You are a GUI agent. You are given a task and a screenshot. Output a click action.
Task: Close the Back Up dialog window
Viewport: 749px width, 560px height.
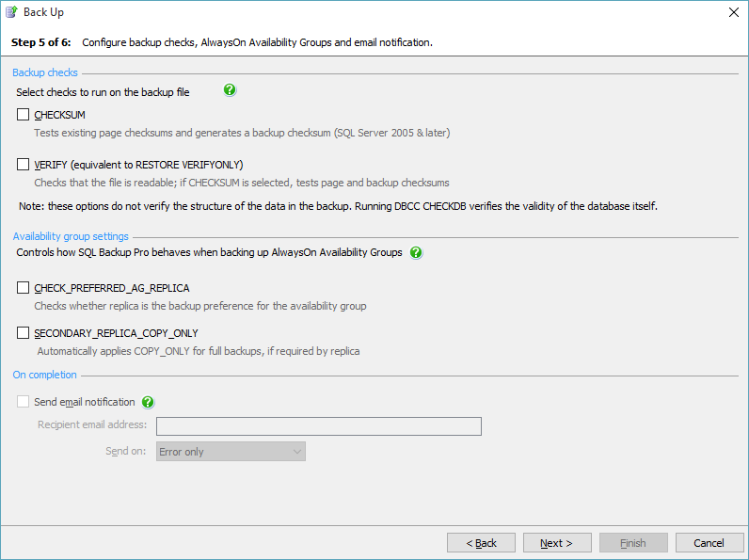coord(733,12)
